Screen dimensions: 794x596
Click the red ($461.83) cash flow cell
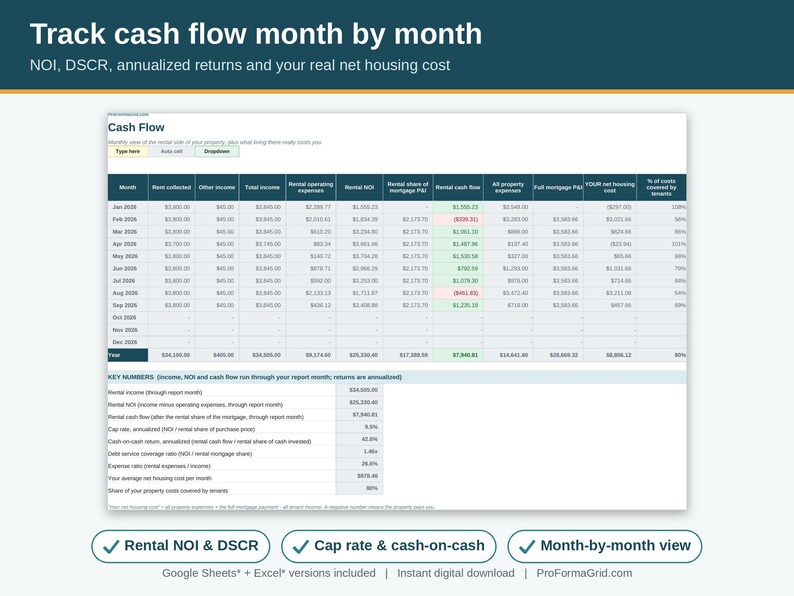click(458, 293)
